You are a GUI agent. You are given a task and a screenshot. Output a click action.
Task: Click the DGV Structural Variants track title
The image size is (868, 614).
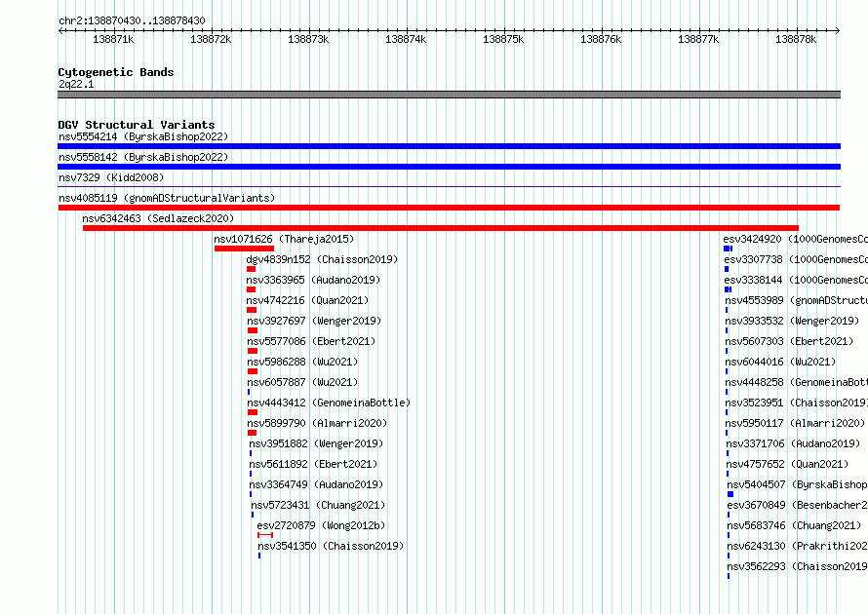point(137,125)
